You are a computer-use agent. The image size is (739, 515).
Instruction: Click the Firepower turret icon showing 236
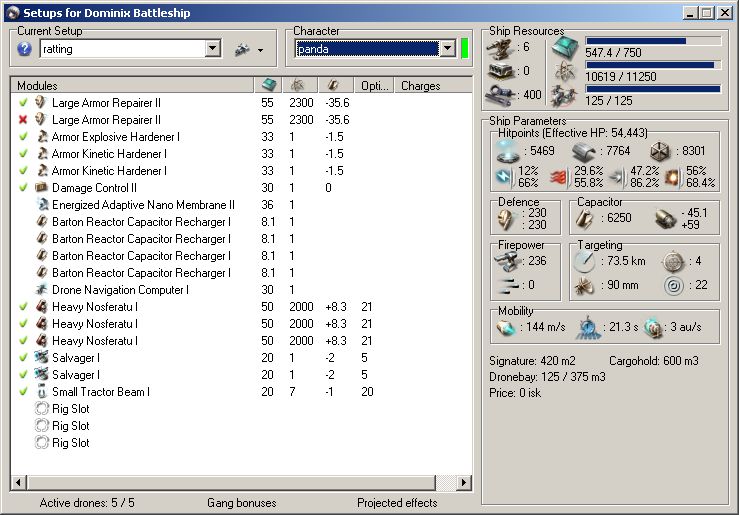[507, 262]
